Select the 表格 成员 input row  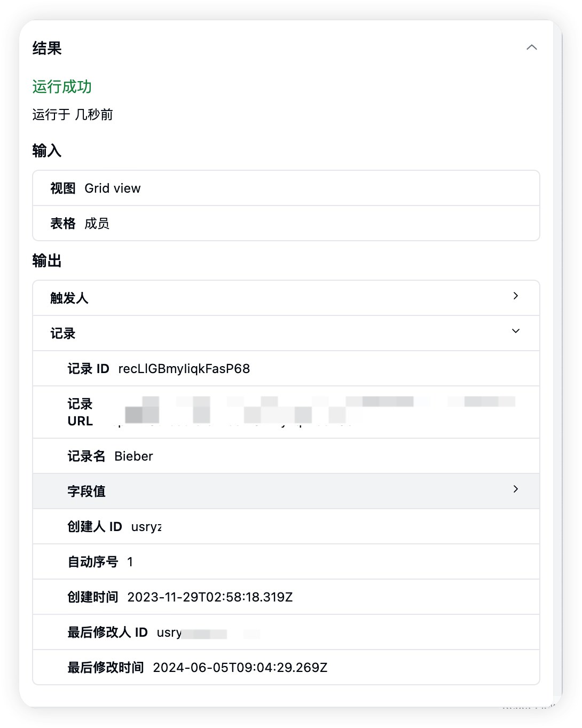click(286, 224)
